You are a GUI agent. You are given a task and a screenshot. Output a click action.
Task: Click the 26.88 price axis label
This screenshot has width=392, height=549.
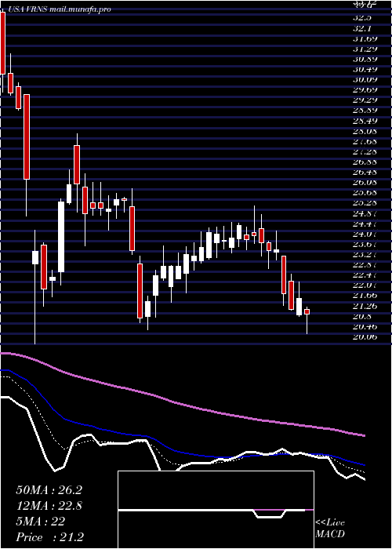pyautogui.click(x=365, y=162)
